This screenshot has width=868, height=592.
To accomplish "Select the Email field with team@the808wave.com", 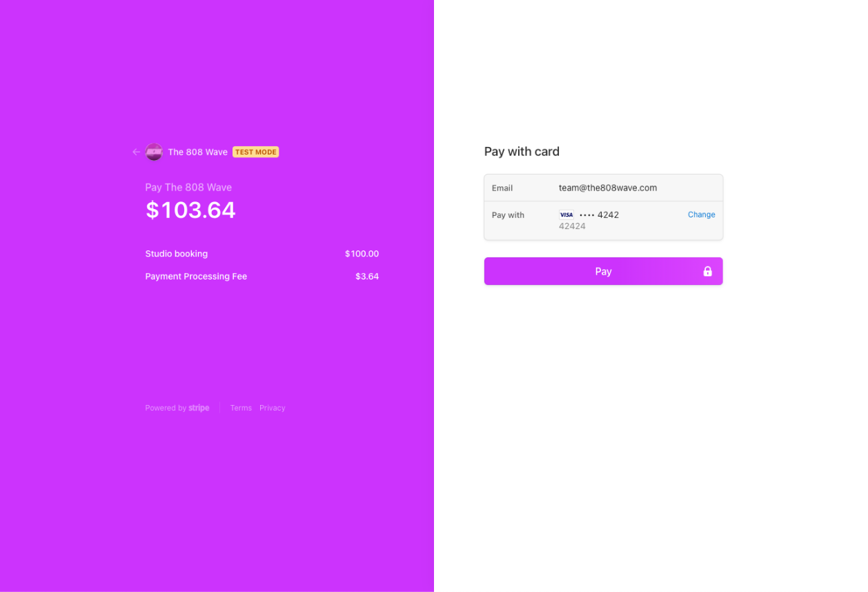I will [603, 188].
